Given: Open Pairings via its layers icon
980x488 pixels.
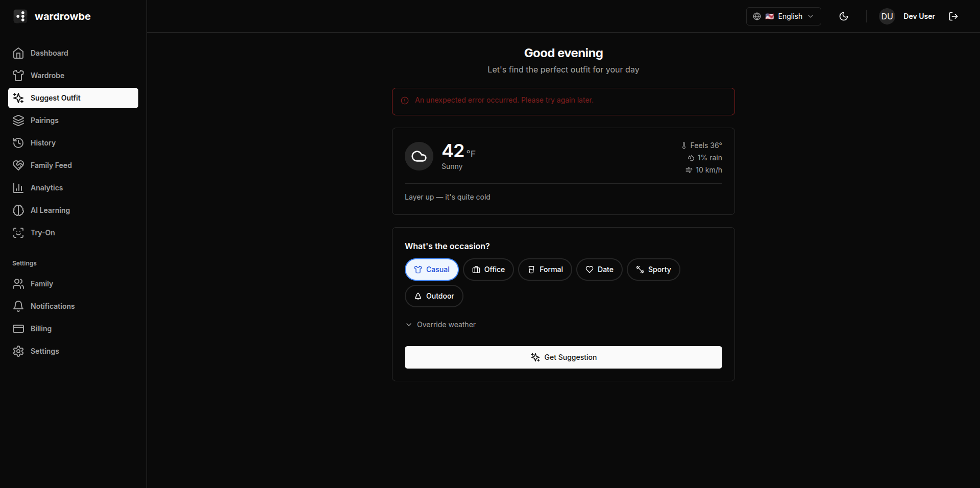Looking at the screenshot, I should (18, 120).
